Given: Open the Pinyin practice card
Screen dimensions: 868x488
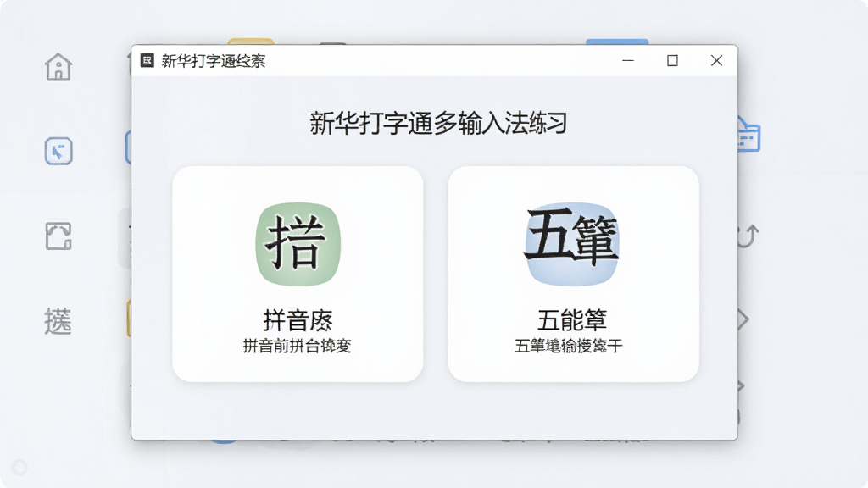Looking at the screenshot, I should (x=298, y=274).
